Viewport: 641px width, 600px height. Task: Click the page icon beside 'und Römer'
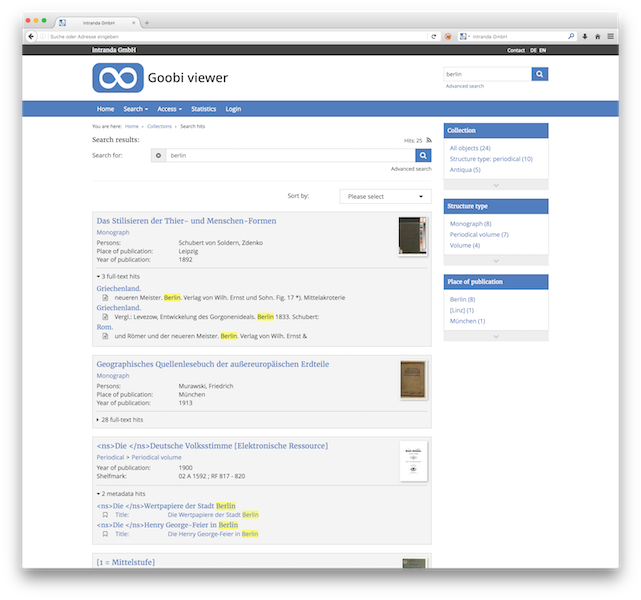(x=105, y=336)
